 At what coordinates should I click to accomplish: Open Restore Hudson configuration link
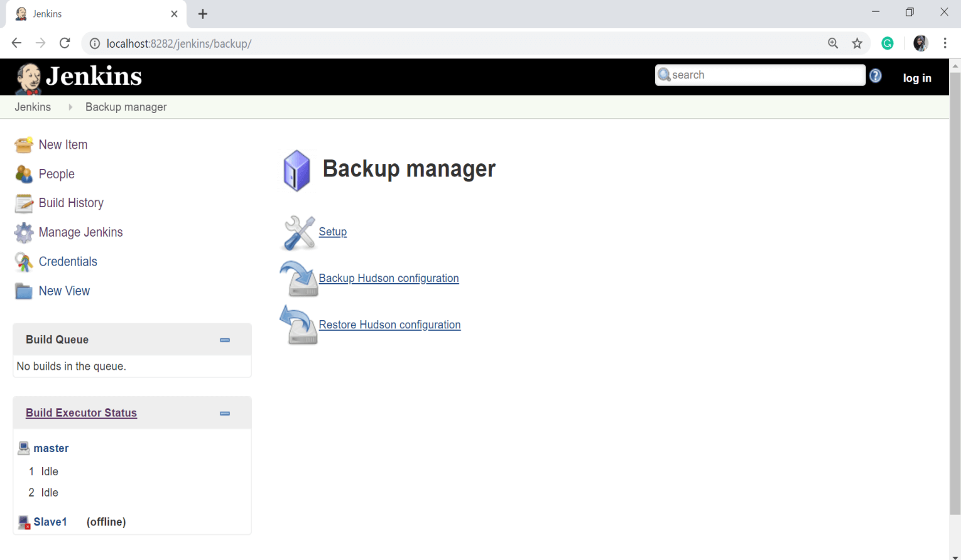click(x=390, y=325)
